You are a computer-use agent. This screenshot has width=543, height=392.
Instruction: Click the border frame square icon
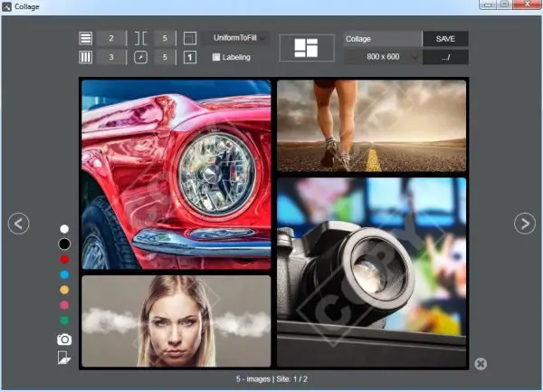pos(190,38)
